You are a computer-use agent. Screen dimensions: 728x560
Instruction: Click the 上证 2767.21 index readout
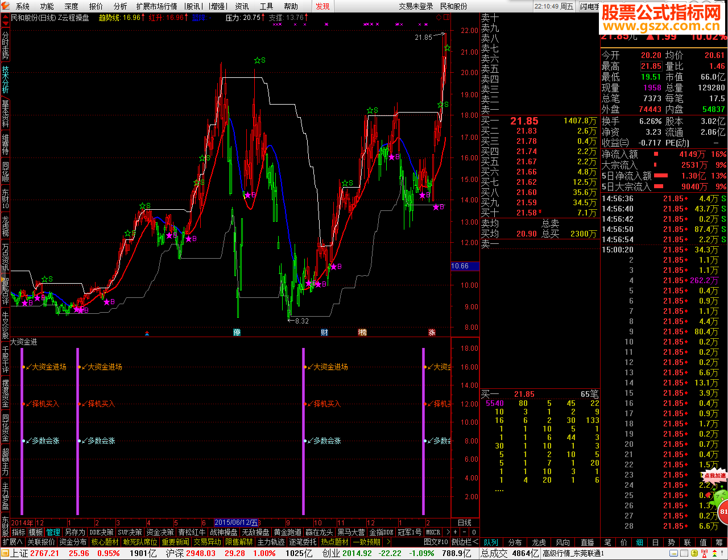35,553
